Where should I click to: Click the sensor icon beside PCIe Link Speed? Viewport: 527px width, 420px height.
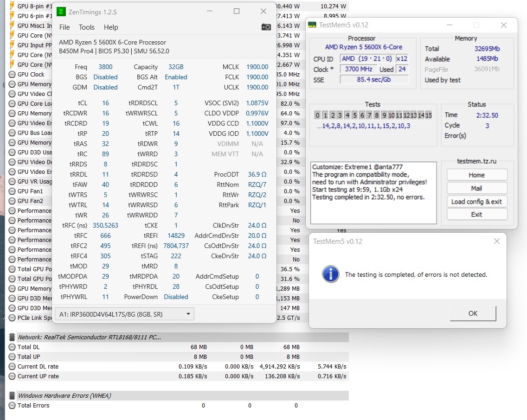[12, 318]
